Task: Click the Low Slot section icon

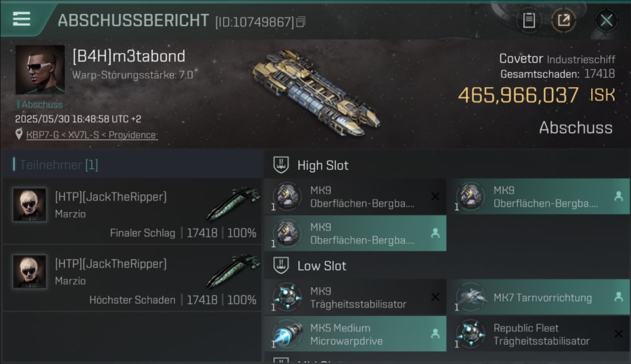Action: [282, 265]
